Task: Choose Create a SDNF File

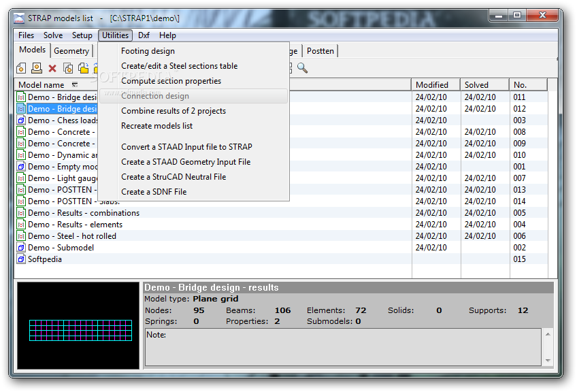Action: (x=193, y=192)
